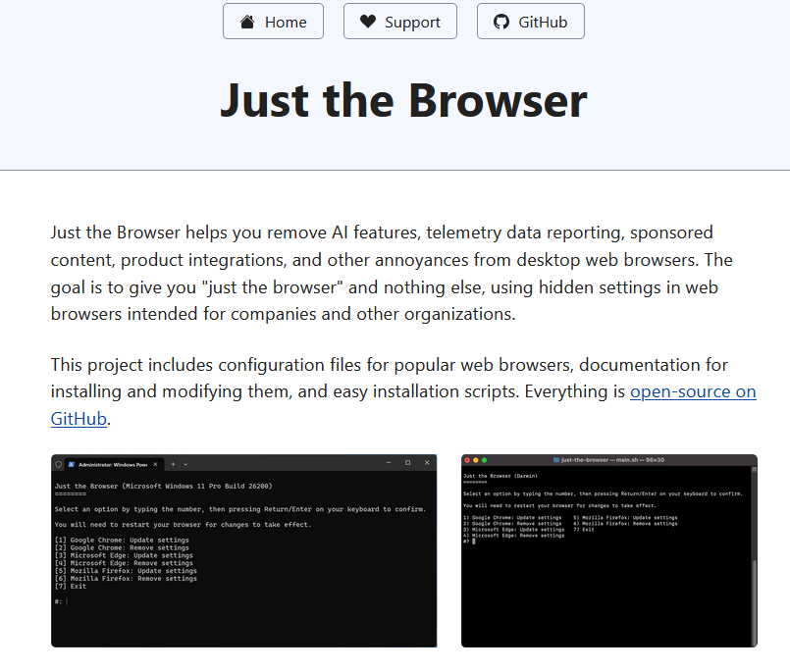Click the Windows Terminal screenshot
Viewport: 790px width, 672px height.
click(243, 549)
